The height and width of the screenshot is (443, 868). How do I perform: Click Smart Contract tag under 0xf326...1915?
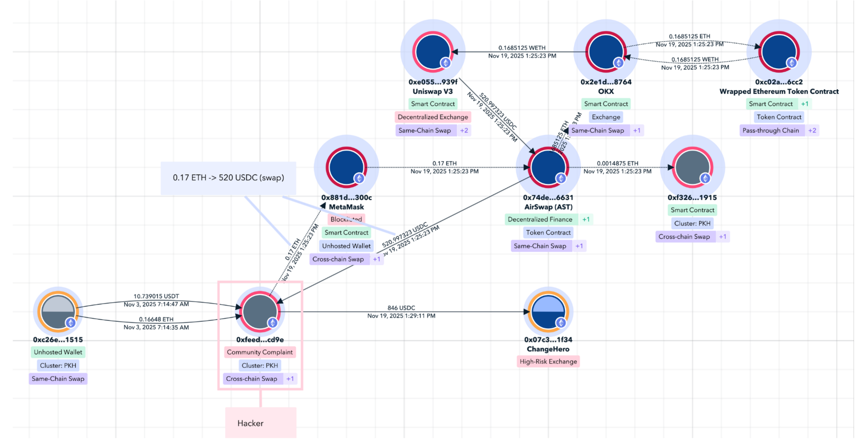[x=692, y=210]
